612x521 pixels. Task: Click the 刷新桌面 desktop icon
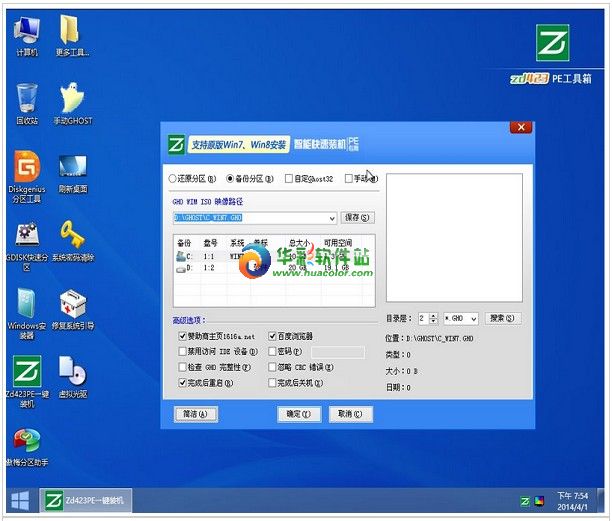73,174
